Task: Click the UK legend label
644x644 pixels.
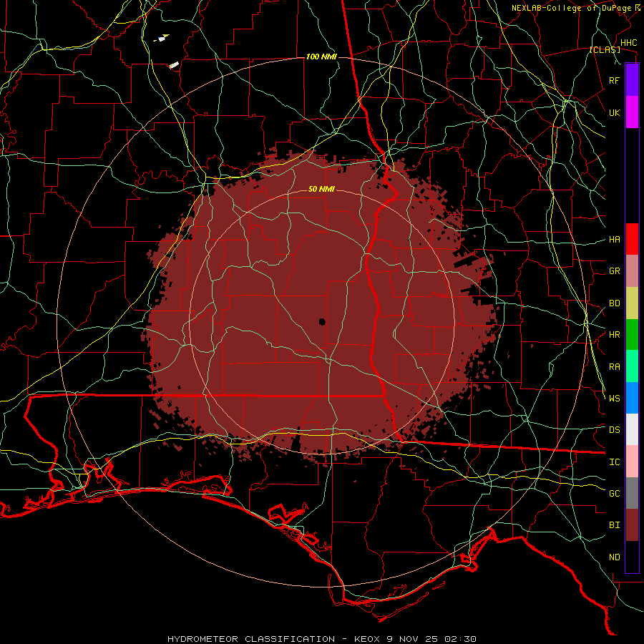Action: [x=614, y=112]
